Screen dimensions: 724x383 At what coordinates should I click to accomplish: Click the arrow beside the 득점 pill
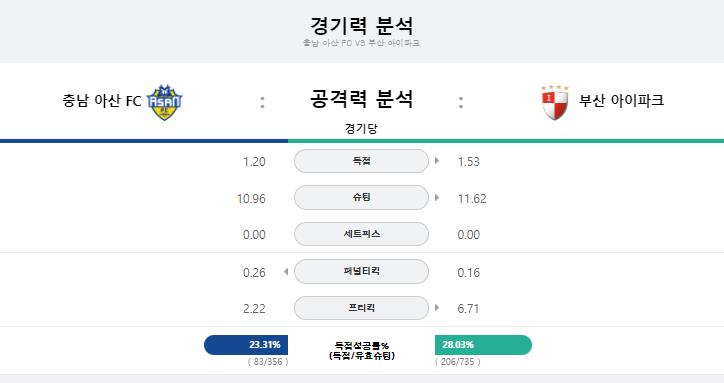(437, 161)
